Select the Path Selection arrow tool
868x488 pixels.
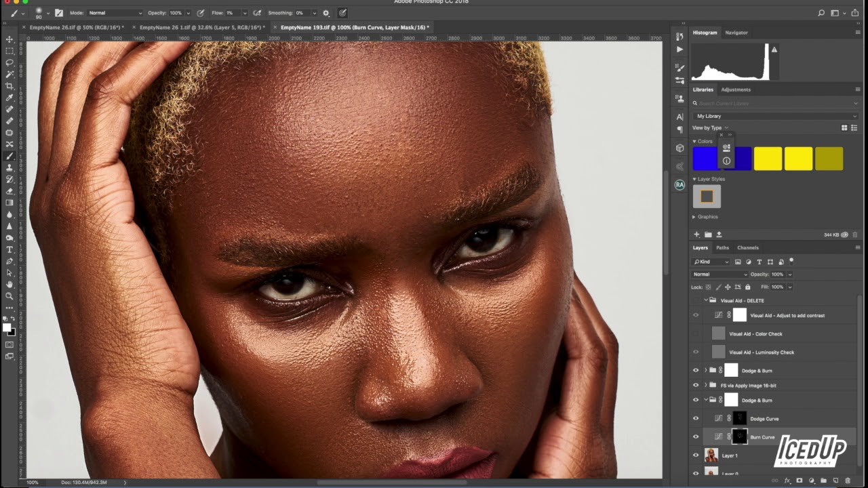pos(9,272)
